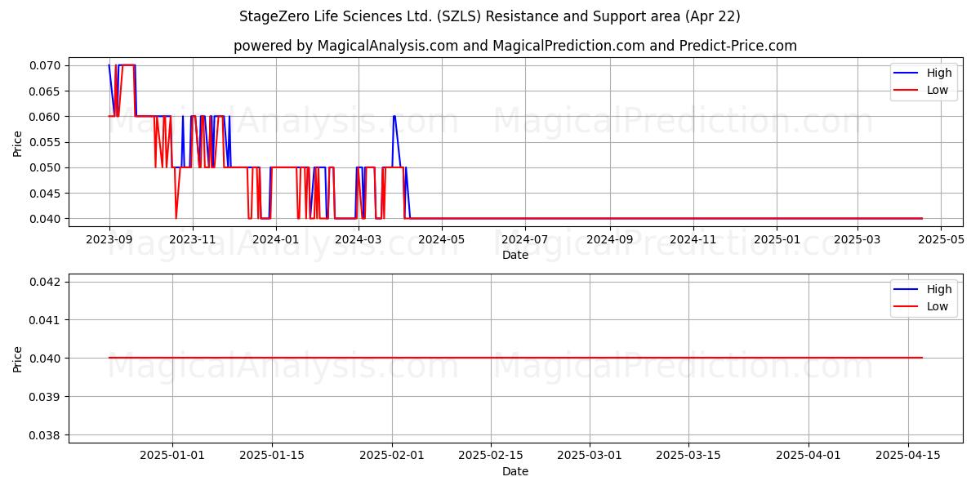
Task: Click the '0.050' price tick label
Action: [x=46, y=167]
